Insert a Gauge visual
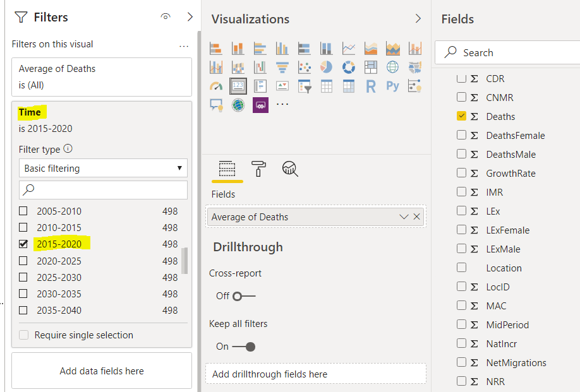 216,86
